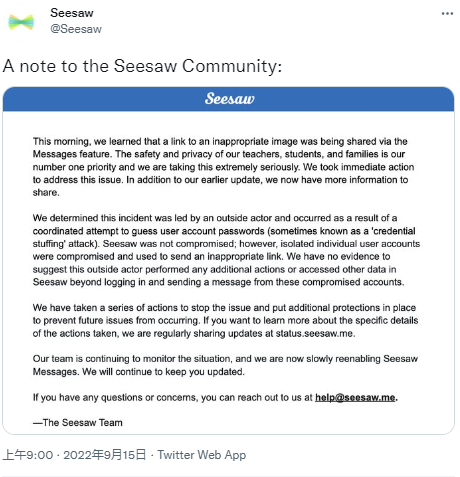
Task: Click the '—The Seesaw Team' signature line
Action: [x=78, y=423]
